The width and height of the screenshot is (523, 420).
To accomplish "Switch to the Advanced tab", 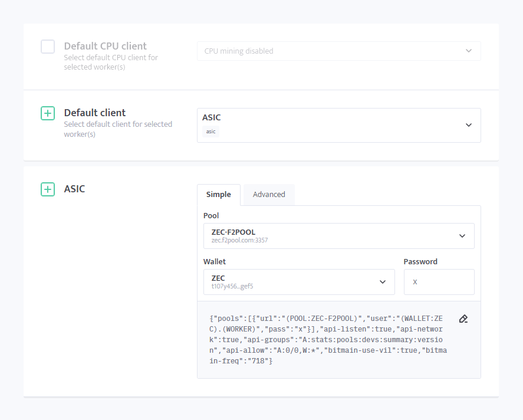I will point(269,195).
